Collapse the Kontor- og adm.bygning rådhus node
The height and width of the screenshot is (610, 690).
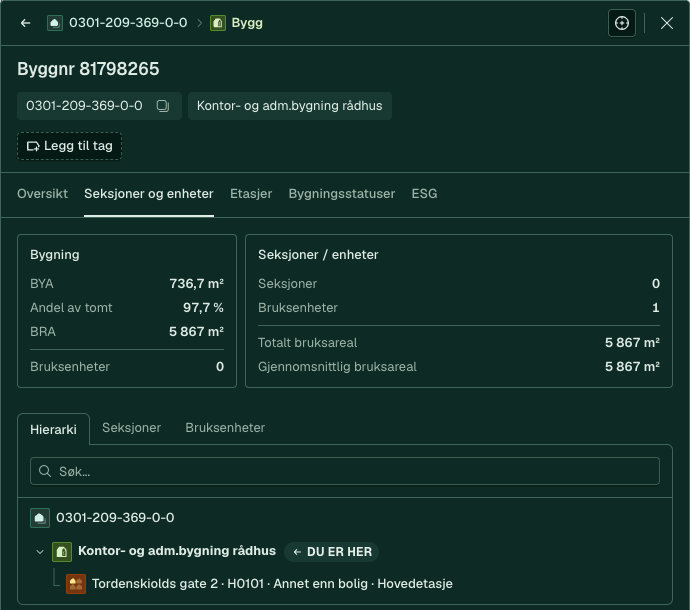coord(40,551)
